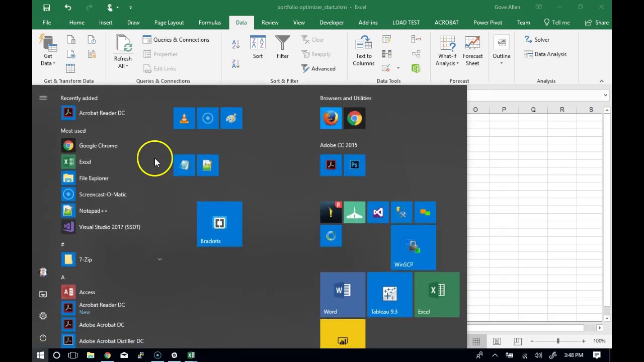Click the Power icon in start menu
The image size is (644, 362).
[x=43, y=337]
